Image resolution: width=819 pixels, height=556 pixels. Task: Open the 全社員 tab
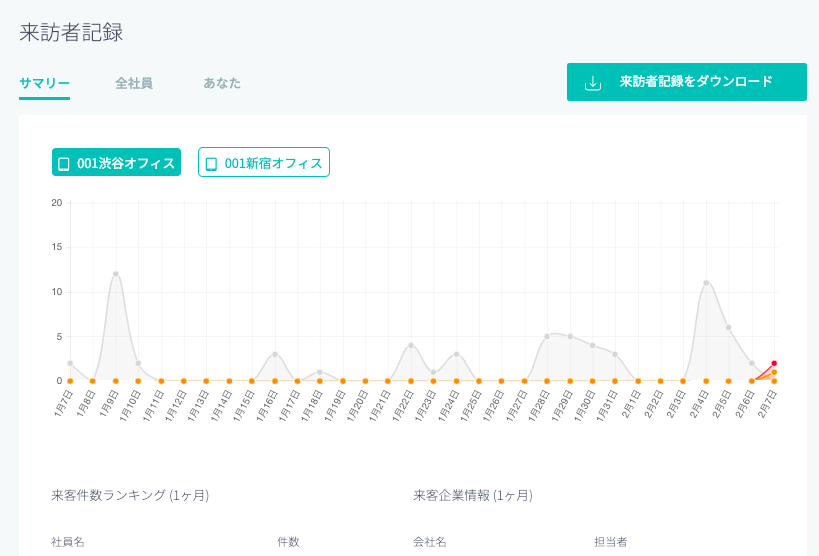134,83
